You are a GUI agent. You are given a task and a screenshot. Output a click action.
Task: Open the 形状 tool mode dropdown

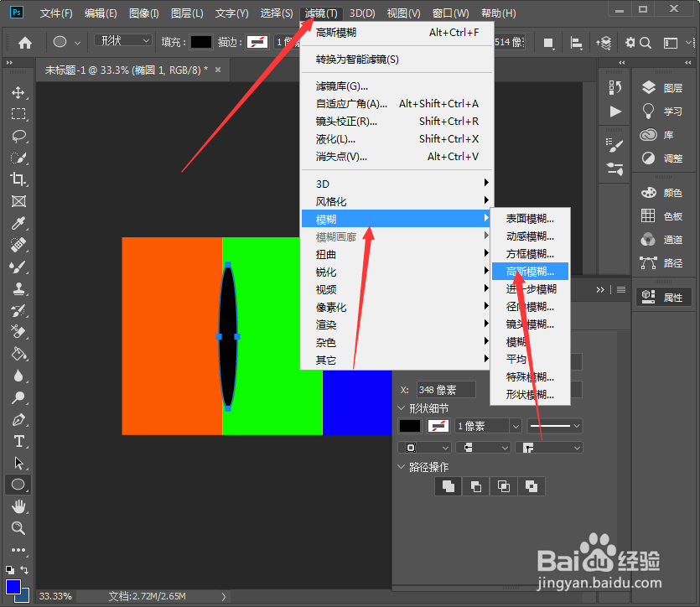123,41
